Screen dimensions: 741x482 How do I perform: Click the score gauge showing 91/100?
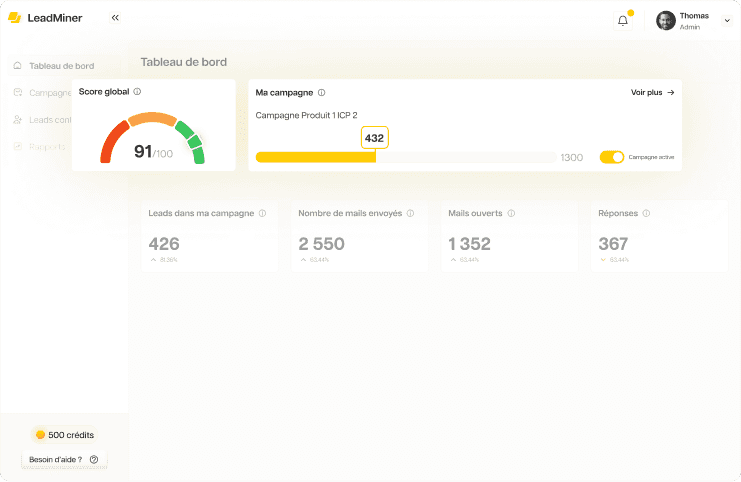[152, 139]
